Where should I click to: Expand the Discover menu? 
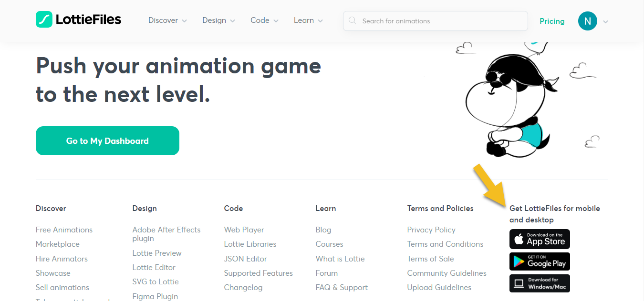pyautogui.click(x=167, y=20)
